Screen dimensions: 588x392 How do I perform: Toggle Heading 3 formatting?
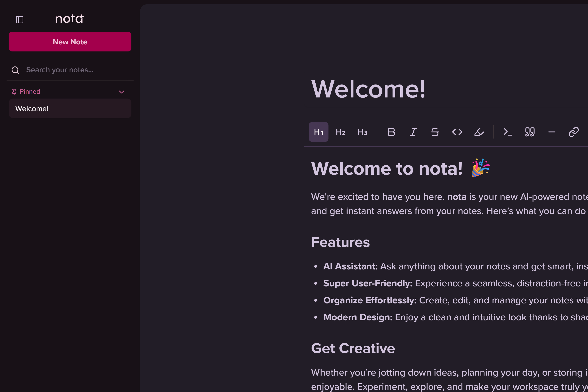(x=362, y=132)
